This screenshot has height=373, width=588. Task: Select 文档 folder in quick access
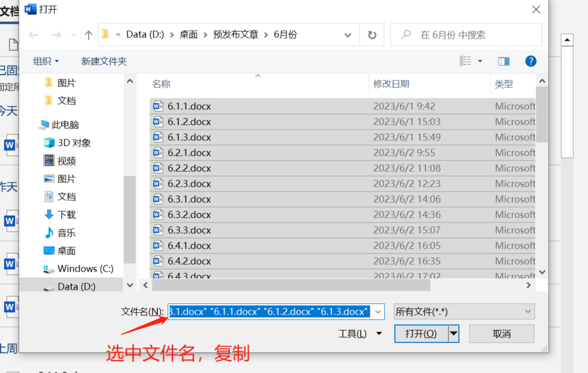click(60, 101)
